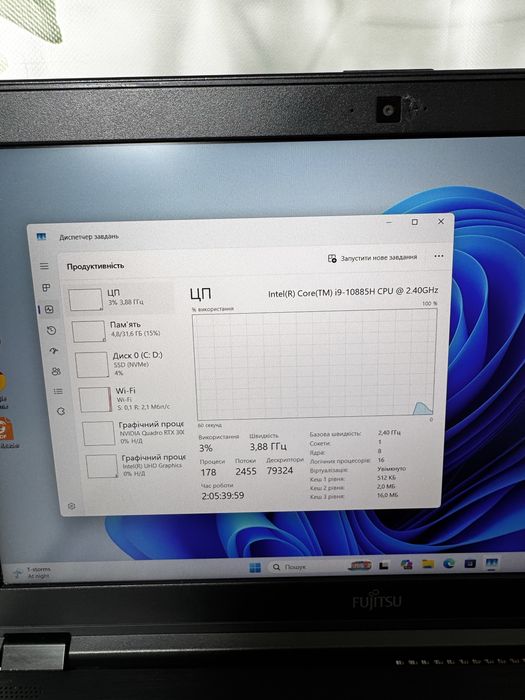525x700 pixels.
Task: Switch to the Processes page icon
Action: pos(46,288)
